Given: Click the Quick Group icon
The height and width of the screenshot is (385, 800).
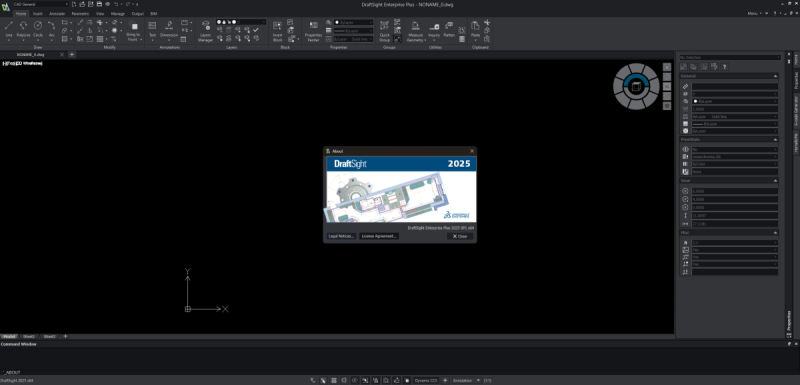Looking at the screenshot, I should click(385, 31).
